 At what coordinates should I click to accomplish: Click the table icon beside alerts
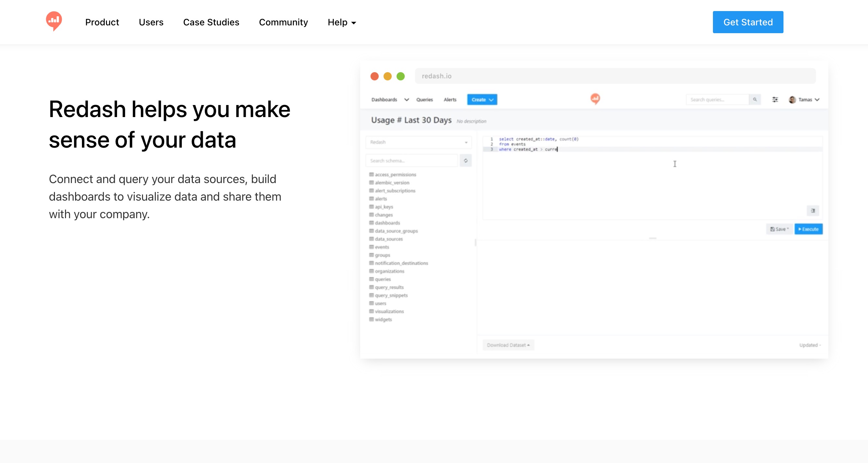[371, 199]
